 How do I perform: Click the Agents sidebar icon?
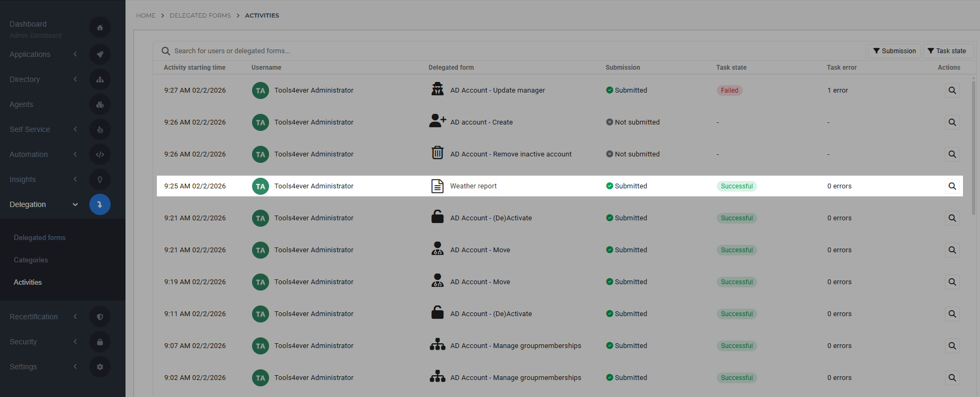click(x=100, y=104)
